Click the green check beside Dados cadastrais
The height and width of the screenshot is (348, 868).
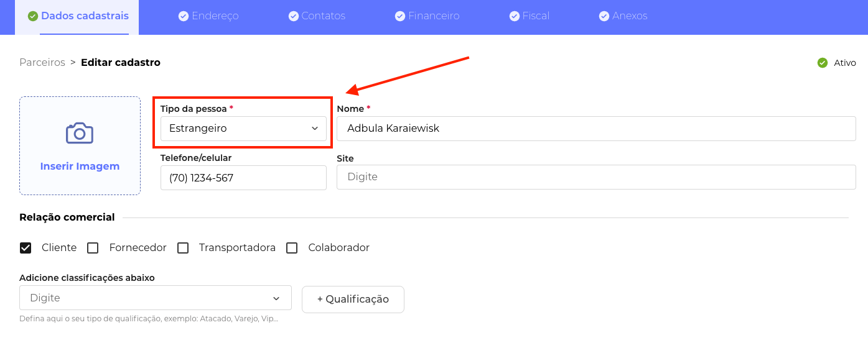(33, 16)
